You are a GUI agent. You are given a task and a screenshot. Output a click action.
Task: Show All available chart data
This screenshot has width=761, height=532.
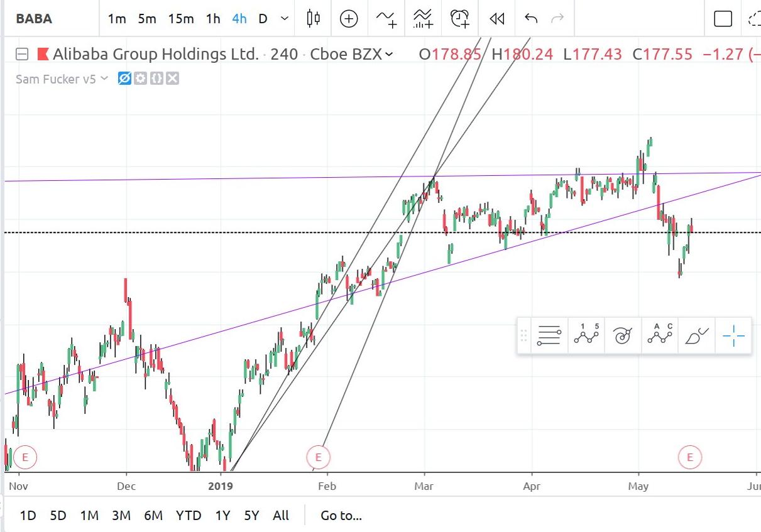pos(281,516)
